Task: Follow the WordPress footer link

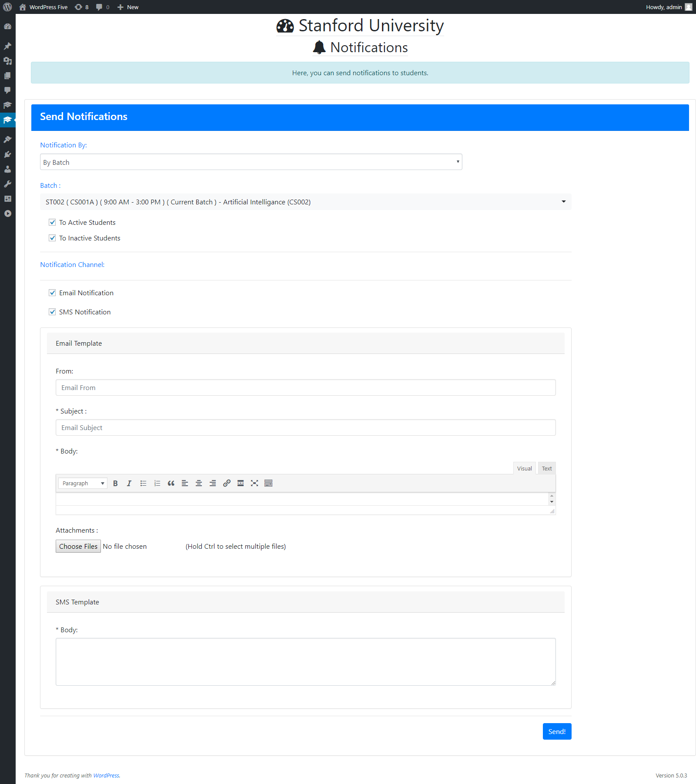Action: click(x=106, y=775)
